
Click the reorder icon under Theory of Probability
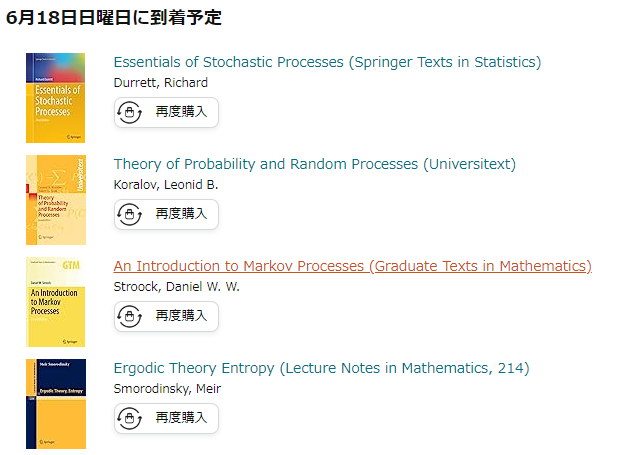130,215
